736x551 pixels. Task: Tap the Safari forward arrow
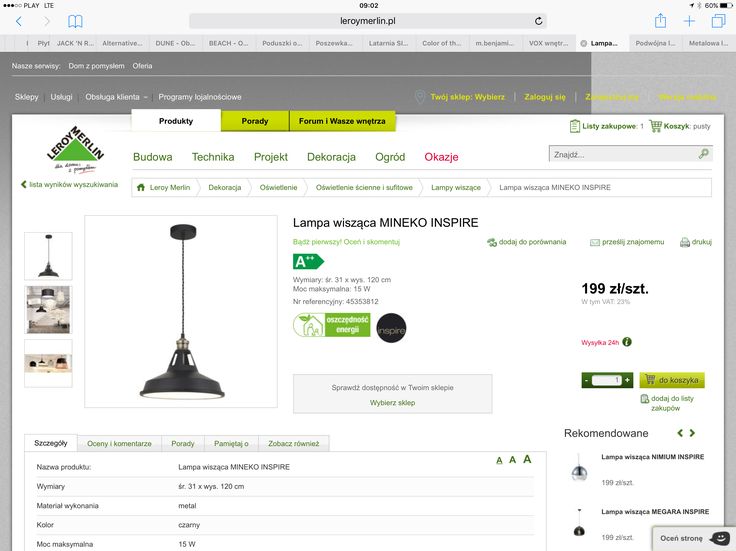(46, 21)
